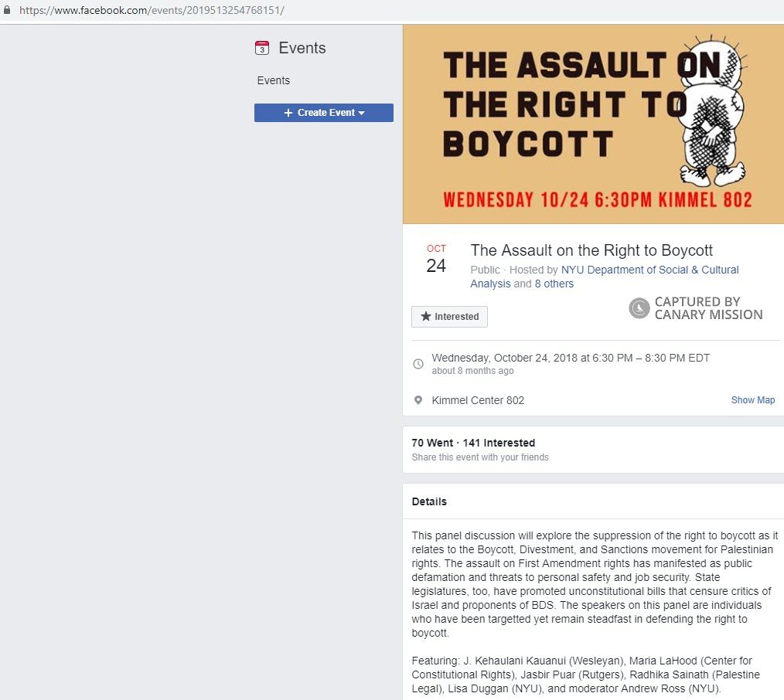Select Events in the left sidebar
This screenshot has height=700, width=784.
(273, 80)
